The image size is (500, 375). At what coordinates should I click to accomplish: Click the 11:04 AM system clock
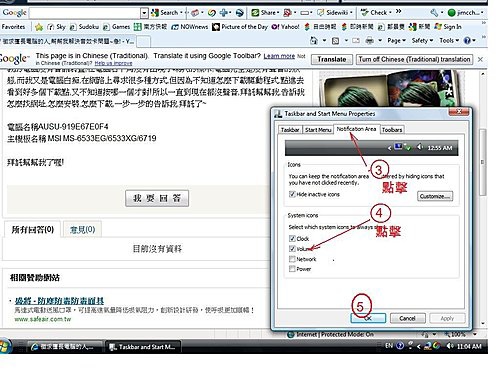coord(469,346)
